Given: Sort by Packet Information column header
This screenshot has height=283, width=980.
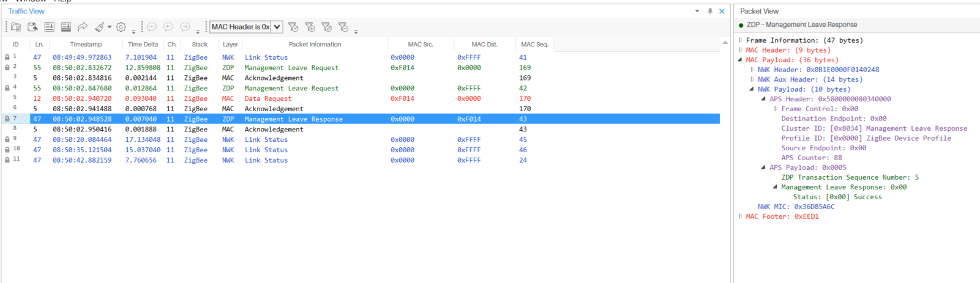Looking at the screenshot, I should [x=315, y=44].
